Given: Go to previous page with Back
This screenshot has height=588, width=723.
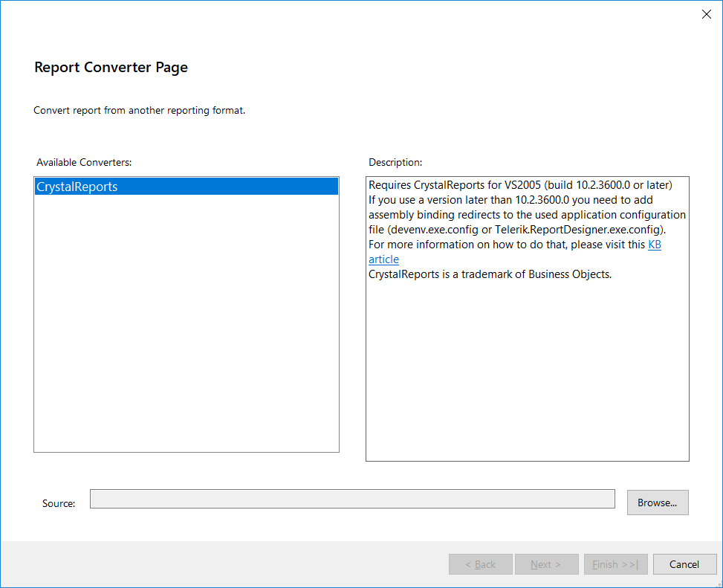Looking at the screenshot, I should click(480, 564).
